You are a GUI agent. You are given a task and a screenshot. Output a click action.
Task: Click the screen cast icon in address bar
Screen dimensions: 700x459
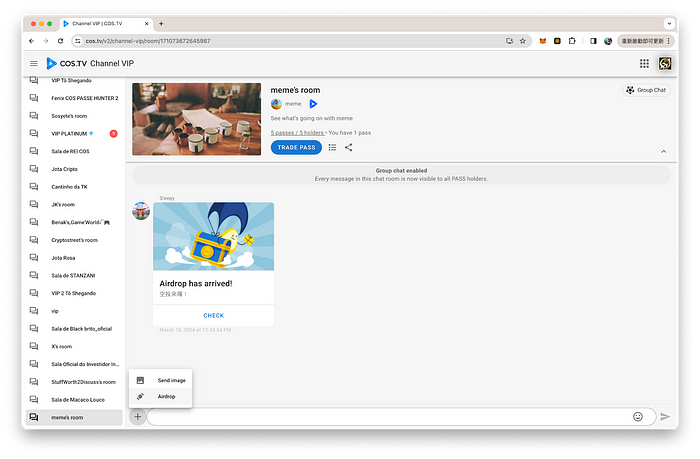click(509, 41)
